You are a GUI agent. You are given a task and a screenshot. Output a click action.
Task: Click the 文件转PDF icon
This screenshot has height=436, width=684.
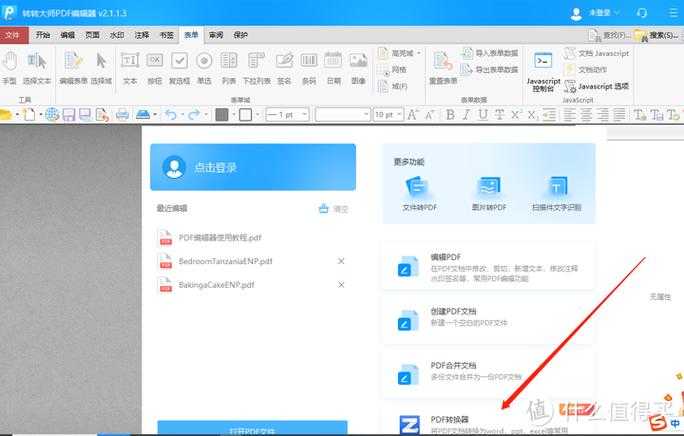pyautogui.click(x=420, y=191)
